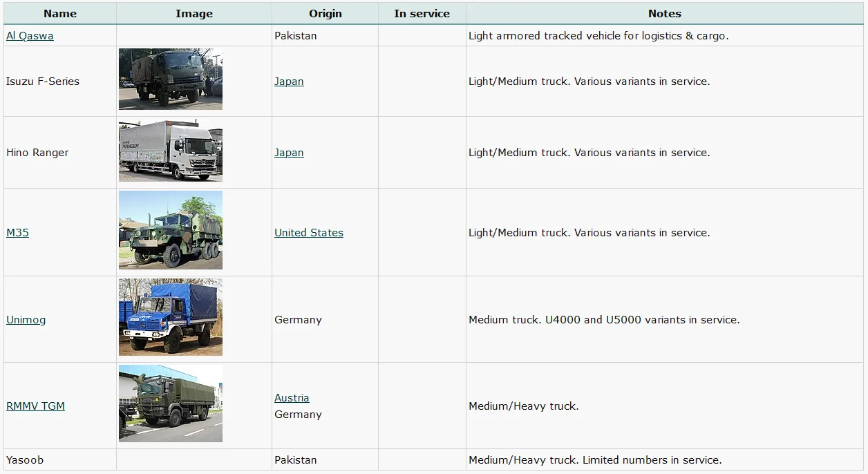868x474 pixels.
Task: Select the Isuzu F-Series name cell
Action: coord(60,82)
